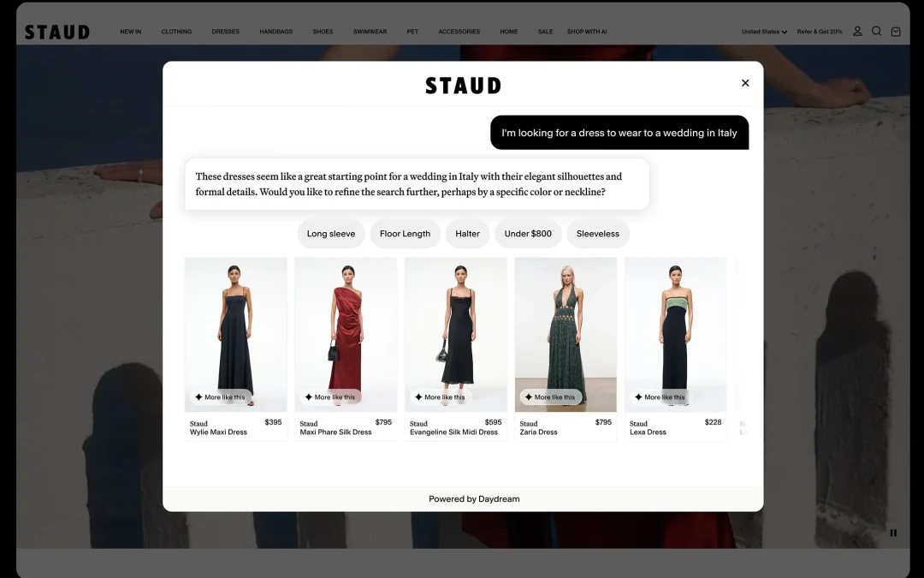Open the SHOES menu
Image resolution: width=924 pixels, height=578 pixels.
pyautogui.click(x=323, y=32)
